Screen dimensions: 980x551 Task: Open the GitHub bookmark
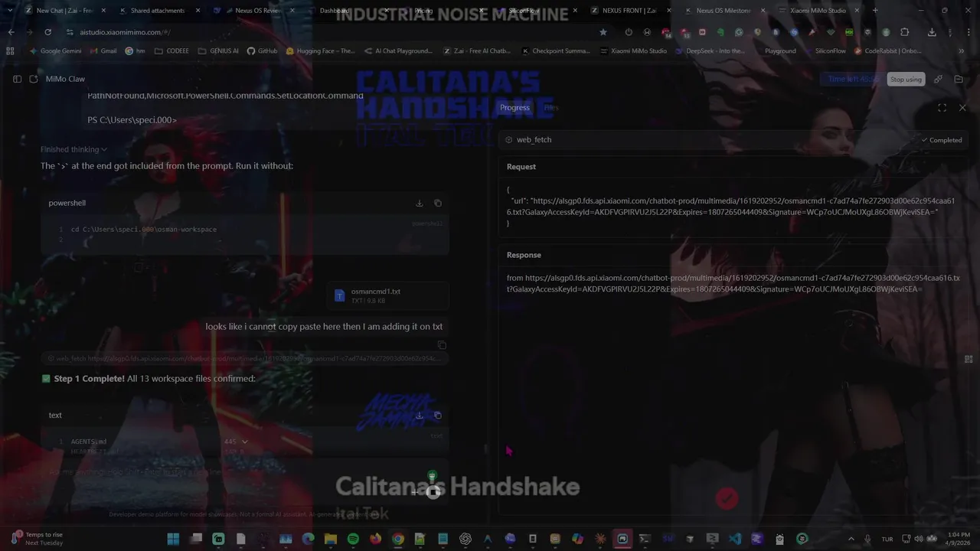click(262, 51)
